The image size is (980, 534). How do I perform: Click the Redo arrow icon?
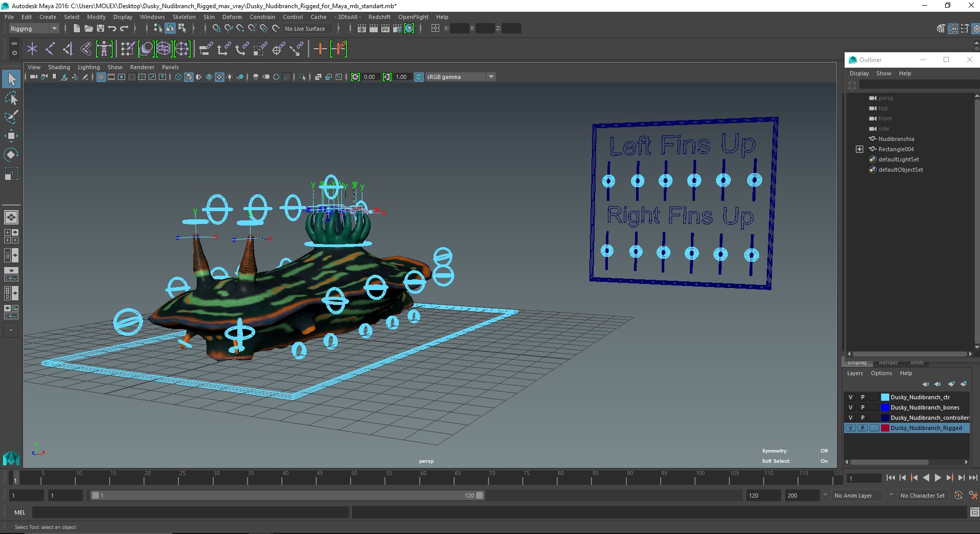click(x=124, y=29)
